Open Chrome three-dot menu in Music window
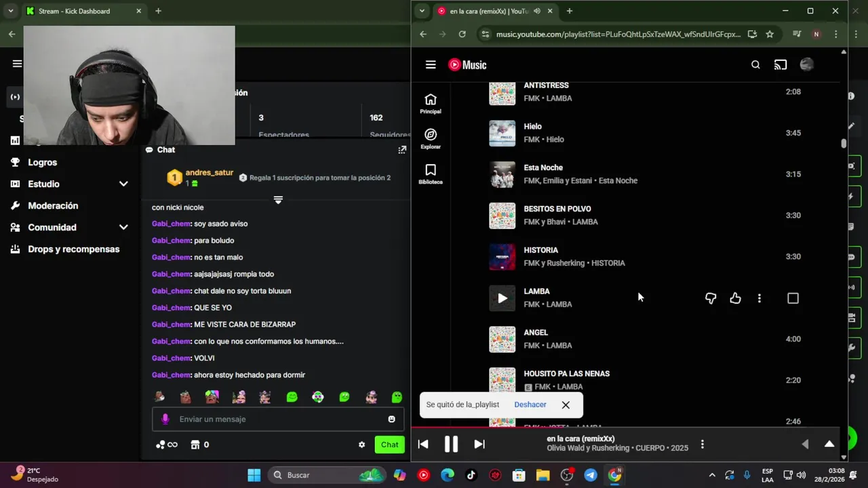Image resolution: width=868 pixels, height=488 pixels. 836,34
